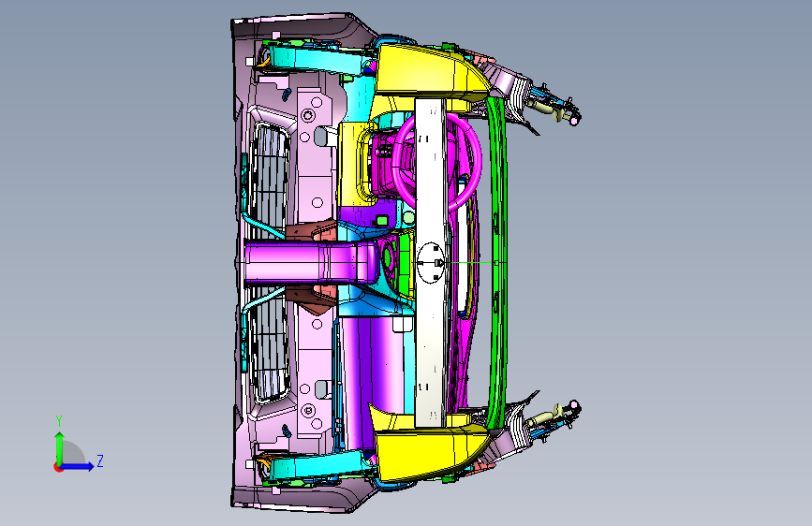The image size is (812, 526).
Task: Click the gray shaded plane of the triad
Action: pyautogui.click(x=74, y=453)
